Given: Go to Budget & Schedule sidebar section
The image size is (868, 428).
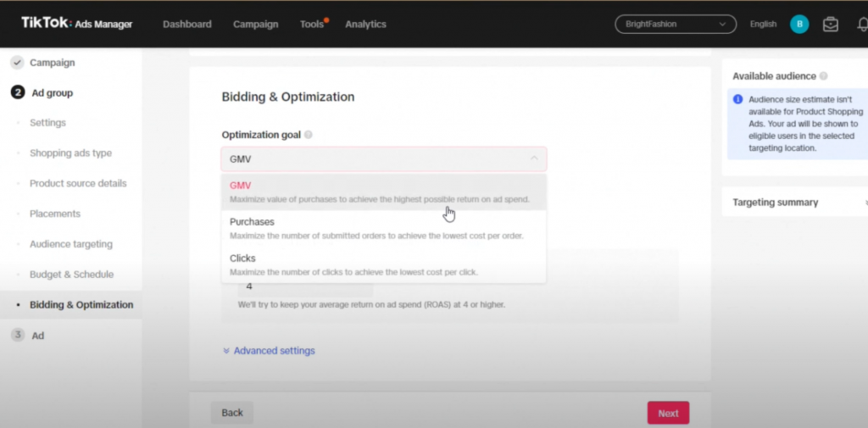Looking at the screenshot, I should tap(71, 275).
